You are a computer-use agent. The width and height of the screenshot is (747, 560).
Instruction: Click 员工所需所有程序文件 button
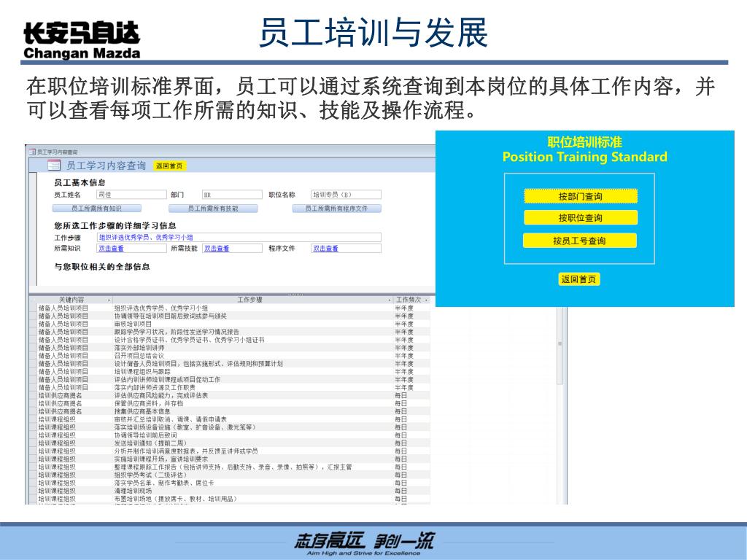(x=336, y=209)
